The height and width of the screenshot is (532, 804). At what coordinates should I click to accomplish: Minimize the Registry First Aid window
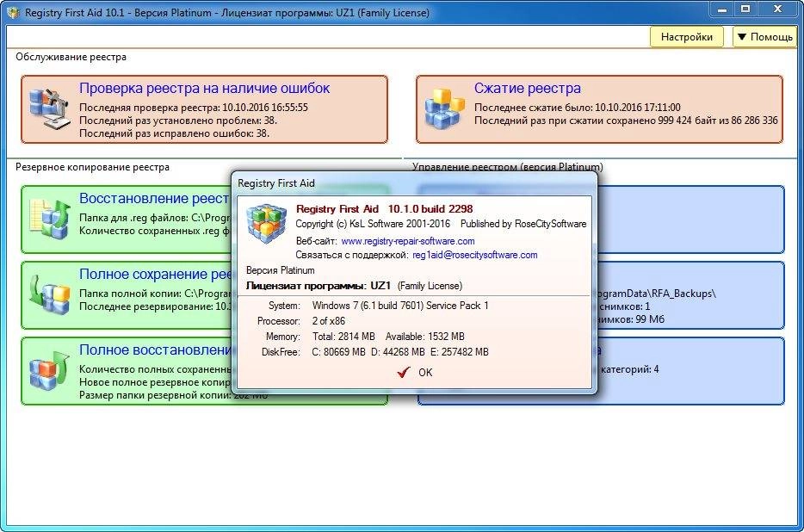pyautogui.click(x=722, y=9)
